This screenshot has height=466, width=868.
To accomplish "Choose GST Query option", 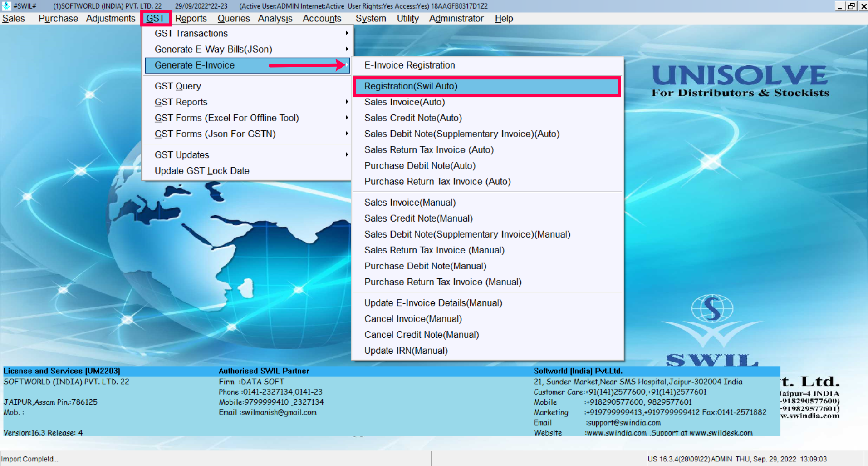I will [247, 86].
